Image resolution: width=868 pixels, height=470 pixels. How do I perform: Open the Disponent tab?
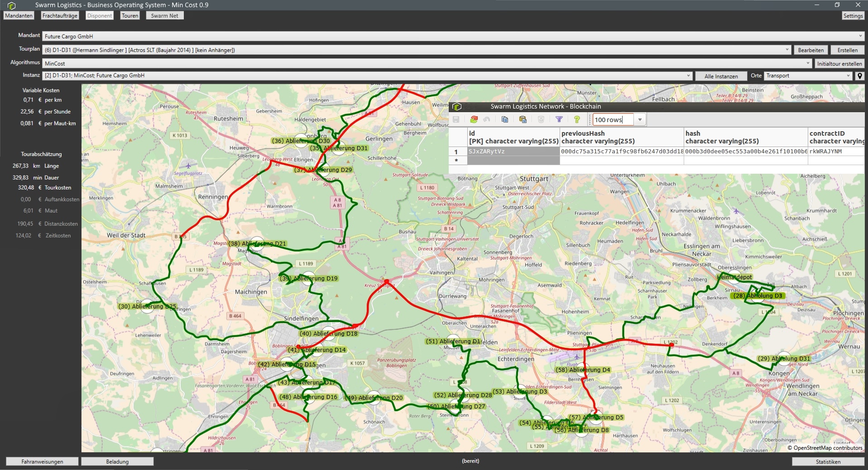pos(100,16)
